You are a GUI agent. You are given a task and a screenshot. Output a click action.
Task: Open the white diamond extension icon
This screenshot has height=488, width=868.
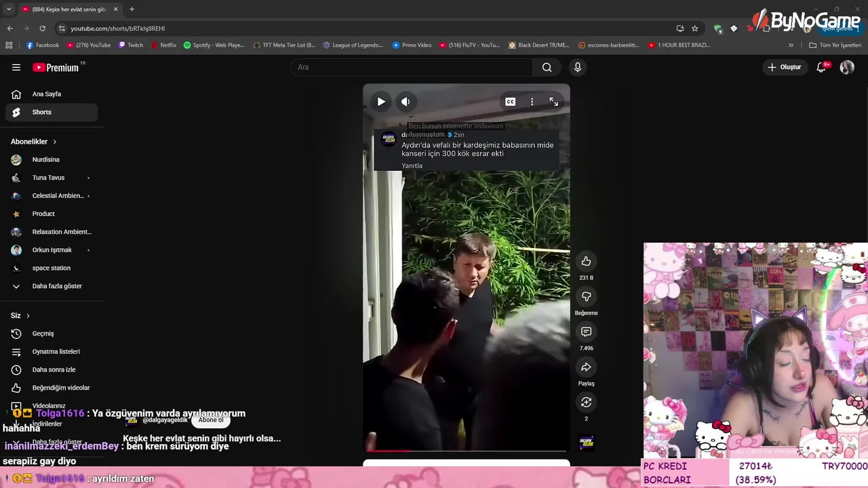coord(734,28)
